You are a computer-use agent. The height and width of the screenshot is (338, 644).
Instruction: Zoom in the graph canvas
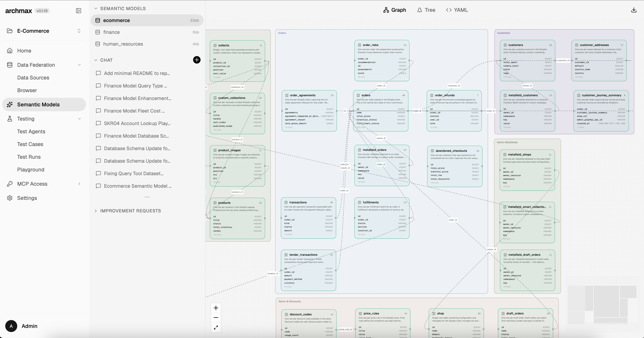pos(216,308)
